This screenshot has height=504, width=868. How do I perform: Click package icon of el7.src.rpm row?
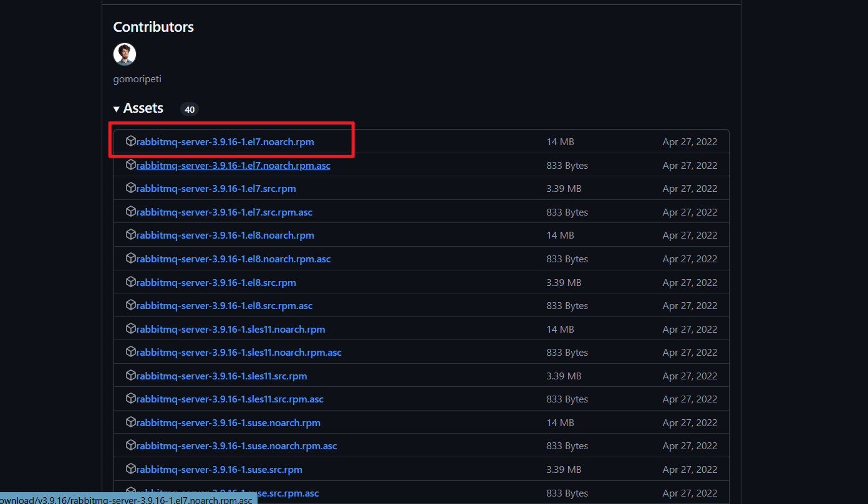[131, 188]
